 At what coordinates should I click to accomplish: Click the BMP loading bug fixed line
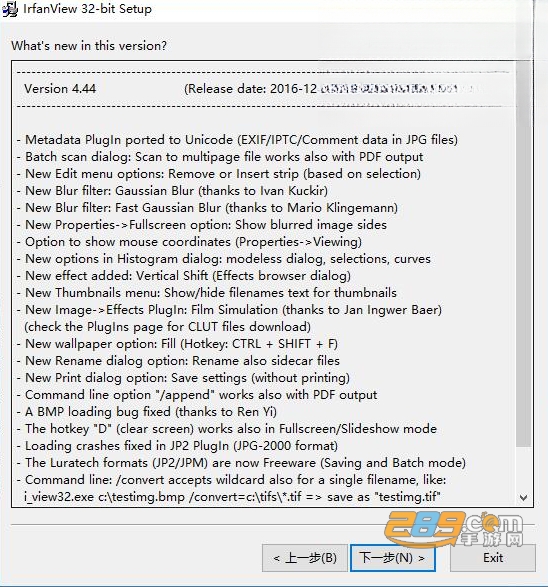(147, 412)
